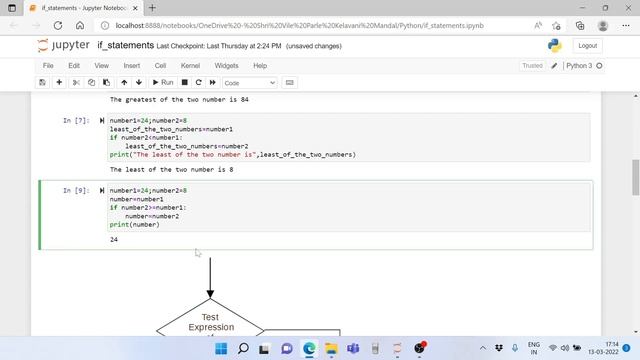This screenshot has height=360, width=640.
Task: Run cell In [9] using its run icon
Action: tap(102, 191)
